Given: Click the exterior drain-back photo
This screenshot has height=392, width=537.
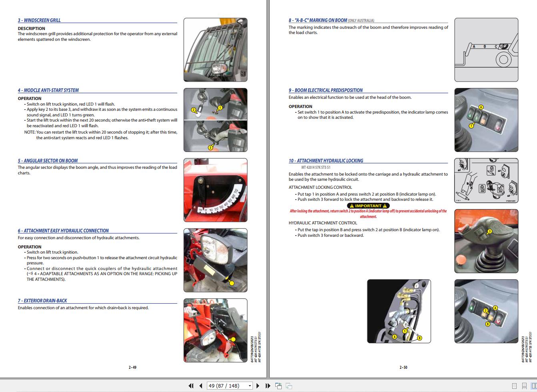Looking at the screenshot, I should pyautogui.click(x=215, y=330).
